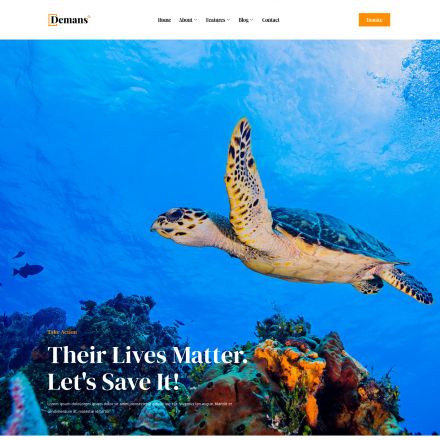This screenshot has width=440, height=440.
Task: Click the lorem ipsum paragraph under the headline
Action: tap(140, 407)
